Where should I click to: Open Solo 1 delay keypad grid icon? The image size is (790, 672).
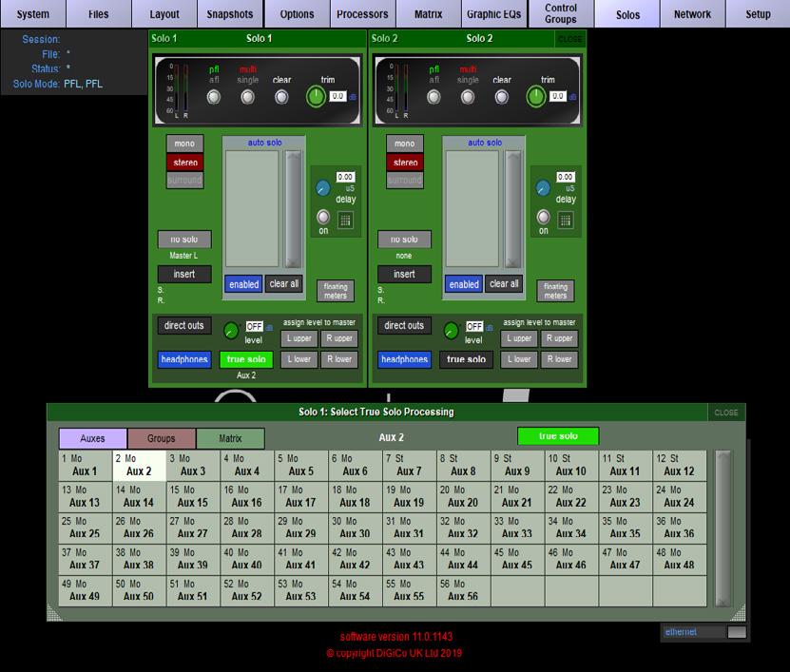coord(345,221)
